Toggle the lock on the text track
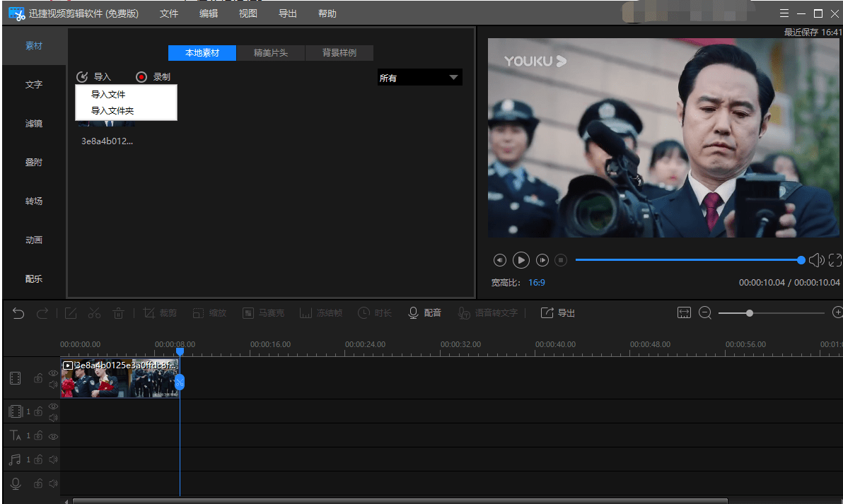The width and height of the screenshot is (843, 504). (x=38, y=435)
